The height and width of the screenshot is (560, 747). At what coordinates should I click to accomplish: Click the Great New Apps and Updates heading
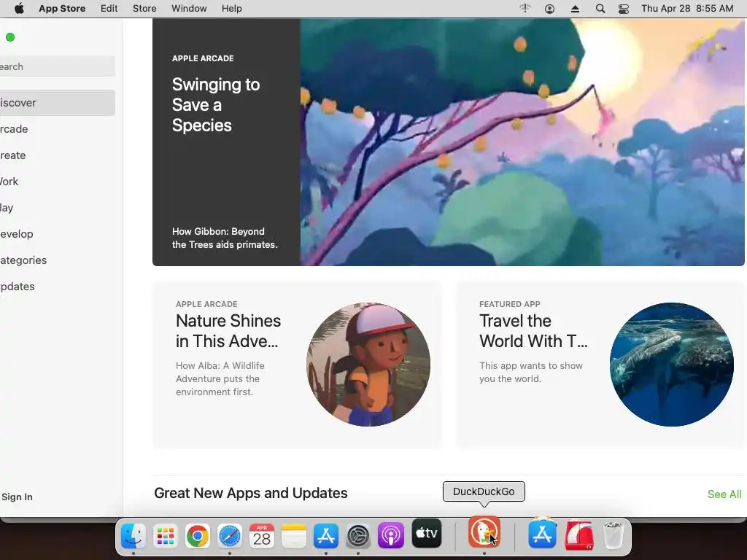[x=251, y=493]
